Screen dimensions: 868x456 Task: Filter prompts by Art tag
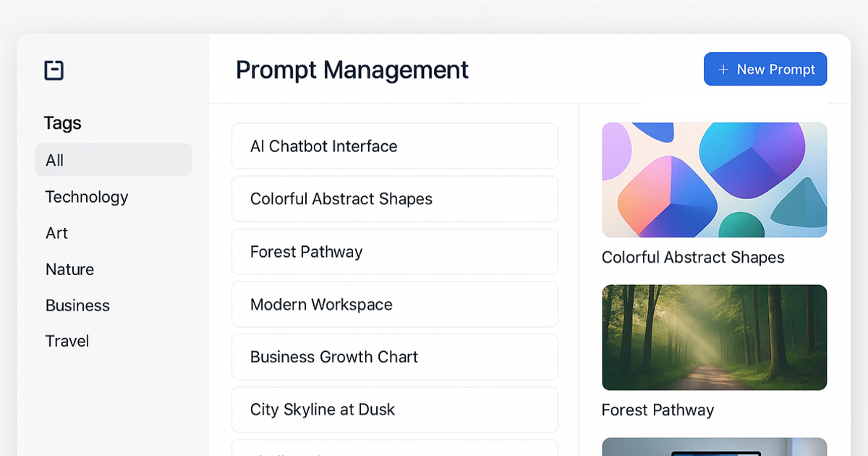[56, 233]
